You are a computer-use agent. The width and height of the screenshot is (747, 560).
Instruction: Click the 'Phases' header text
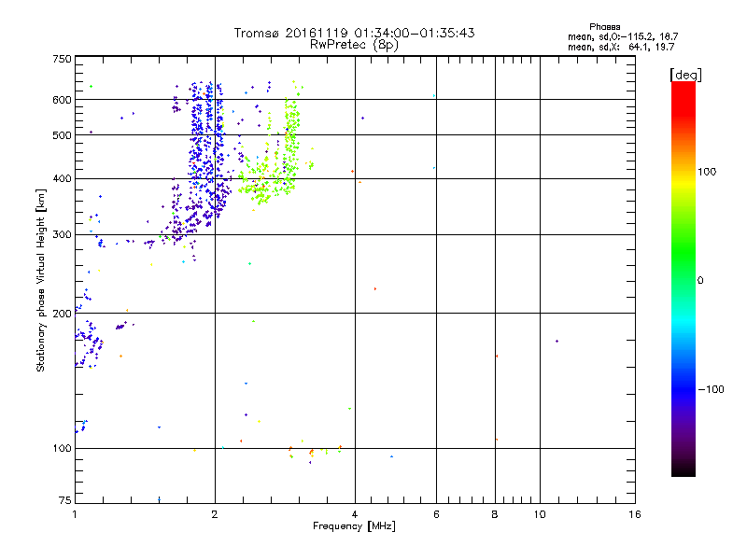604,27
